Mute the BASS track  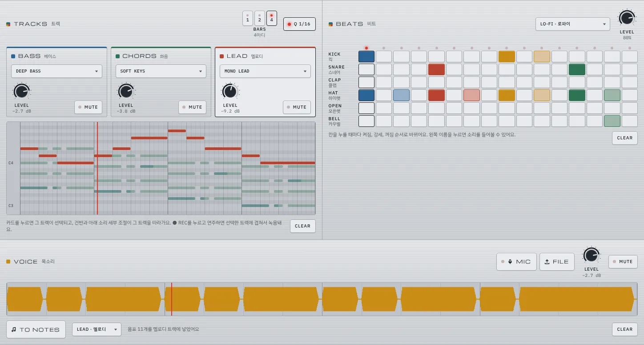88,107
